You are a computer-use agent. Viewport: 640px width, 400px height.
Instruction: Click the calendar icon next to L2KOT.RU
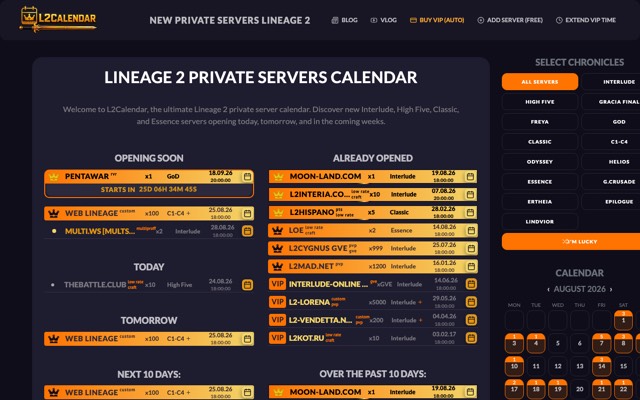click(x=471, y=338)
